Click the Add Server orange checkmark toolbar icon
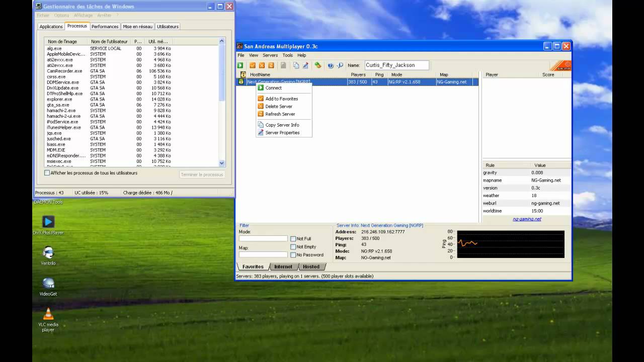Screen dimensions: 644x362 click(x=253, y=65)
